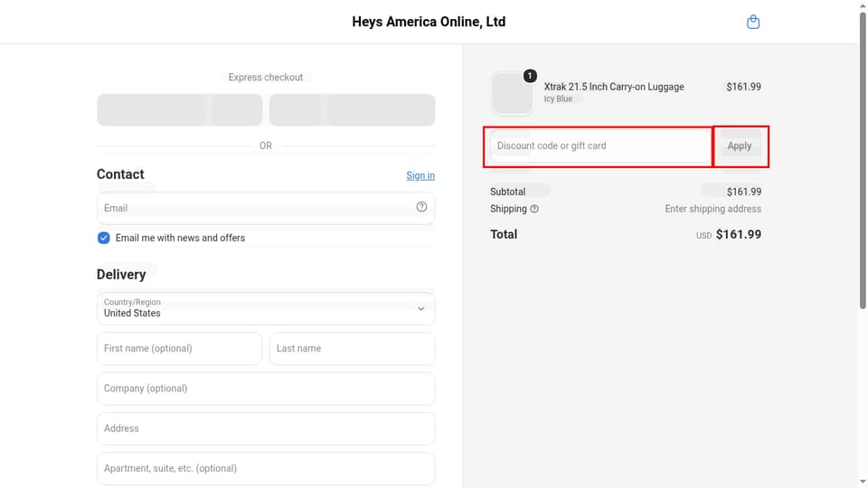Click the First name (optional) field
Viewport: 868px width, 488px height.
tap(179, 349)
